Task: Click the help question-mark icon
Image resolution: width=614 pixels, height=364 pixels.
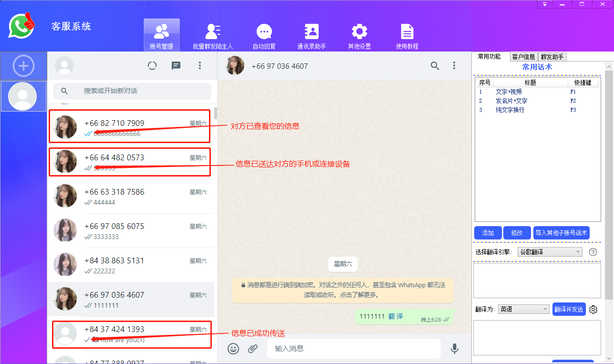Action: pyautogui.click(x=593, y=252)
